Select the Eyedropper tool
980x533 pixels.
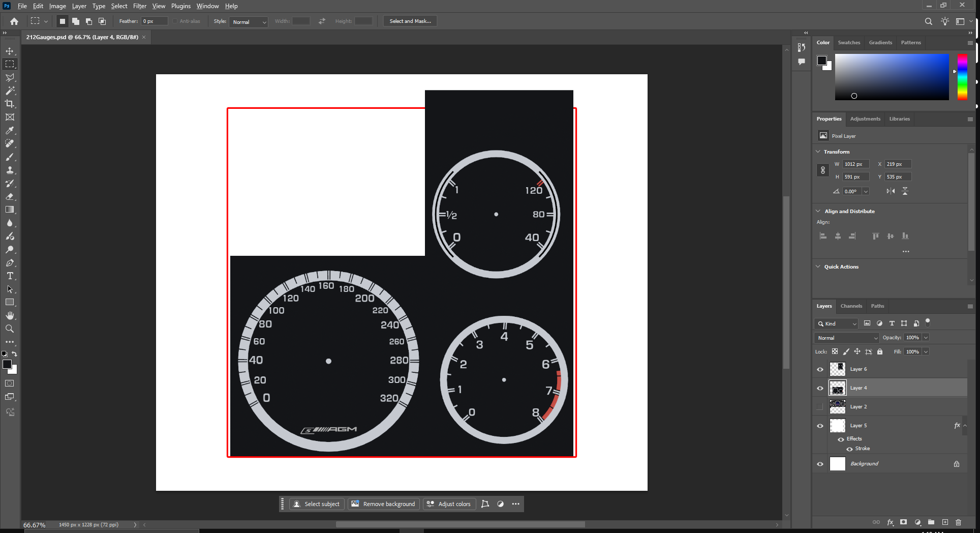point(10,130)
